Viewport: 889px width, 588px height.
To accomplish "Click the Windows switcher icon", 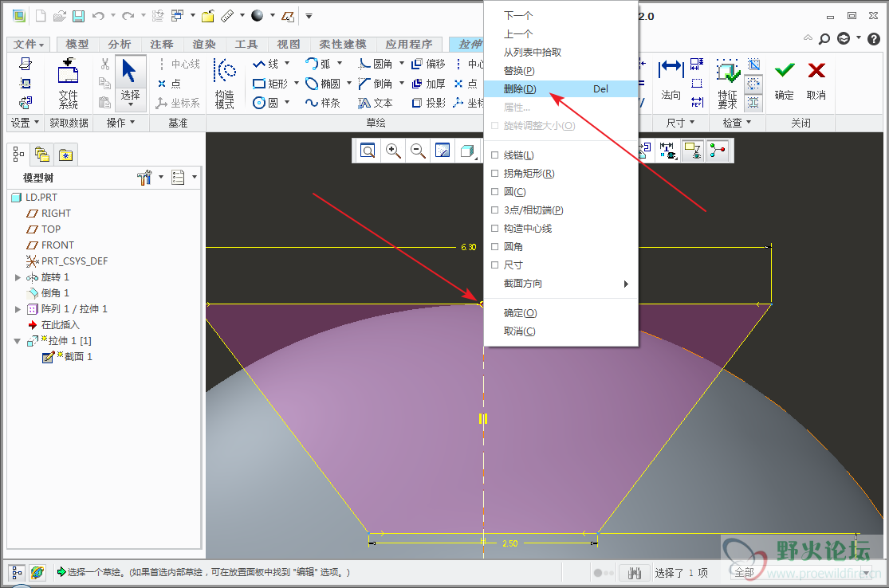I will pyautogui.click(x=178, y=16).
